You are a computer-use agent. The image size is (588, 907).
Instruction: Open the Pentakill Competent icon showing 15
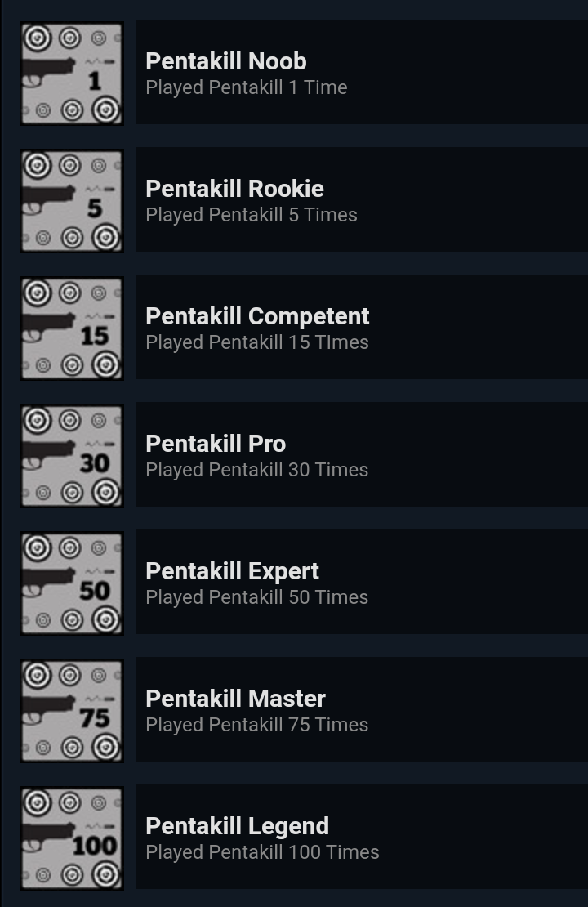click(72, 328)
